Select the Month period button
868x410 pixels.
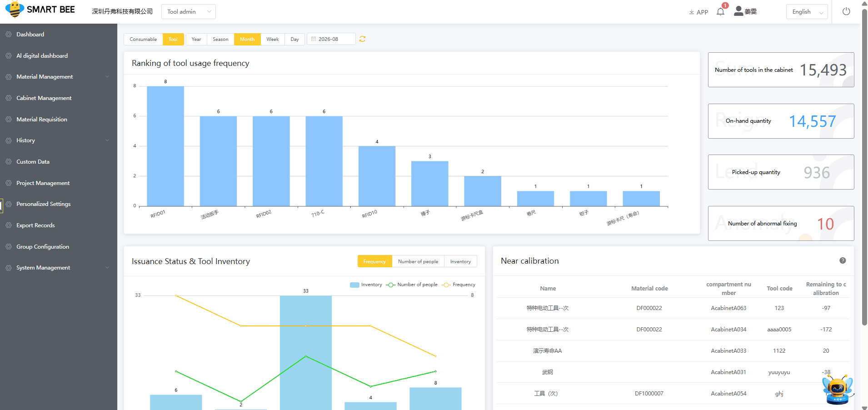247,39
